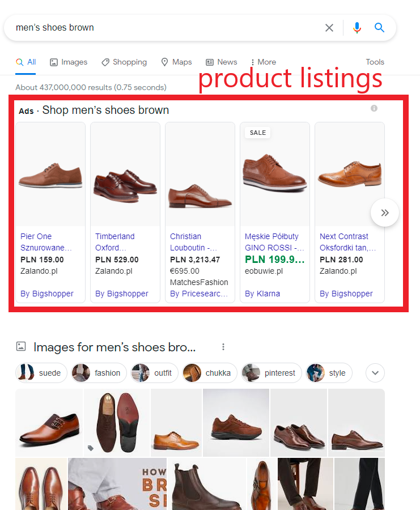Open the Timberland Oxford product link

[114, 242]
